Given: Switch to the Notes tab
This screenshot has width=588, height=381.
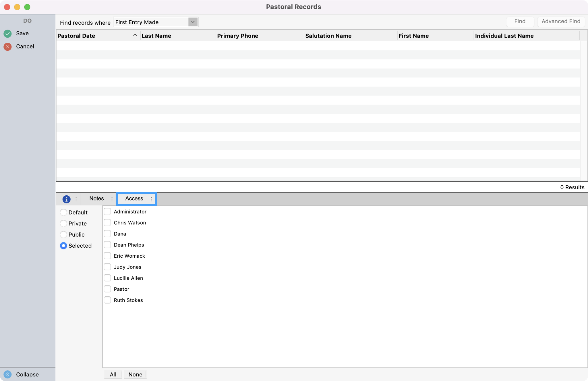Looking at the screenshot, I should coord(96,199).
